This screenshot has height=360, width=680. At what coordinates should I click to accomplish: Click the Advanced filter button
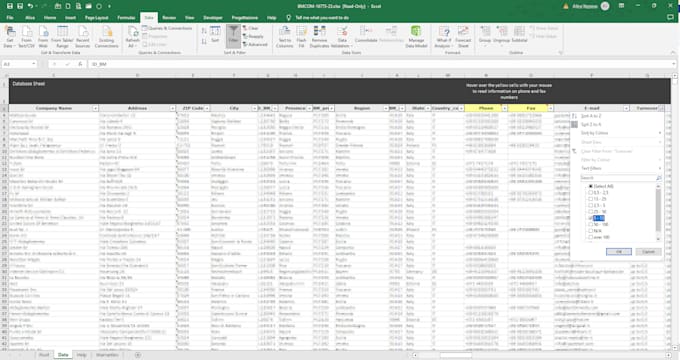[255, 44]
